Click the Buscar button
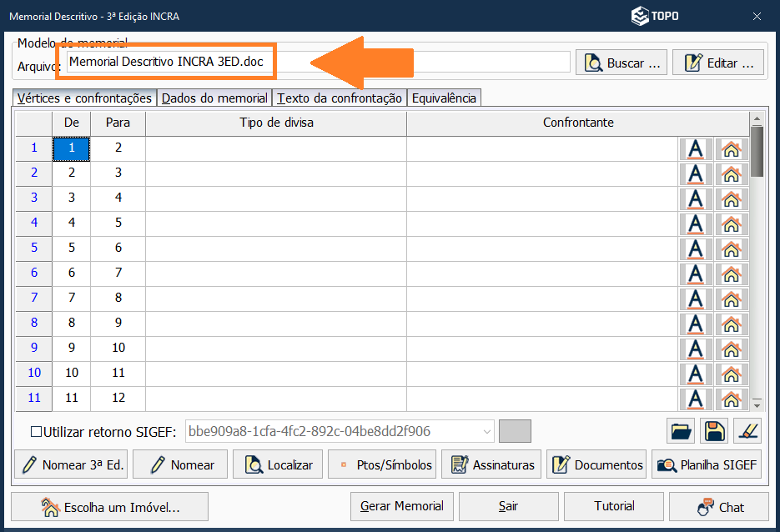Screen dimensions: 780x532 click(621, 63)
